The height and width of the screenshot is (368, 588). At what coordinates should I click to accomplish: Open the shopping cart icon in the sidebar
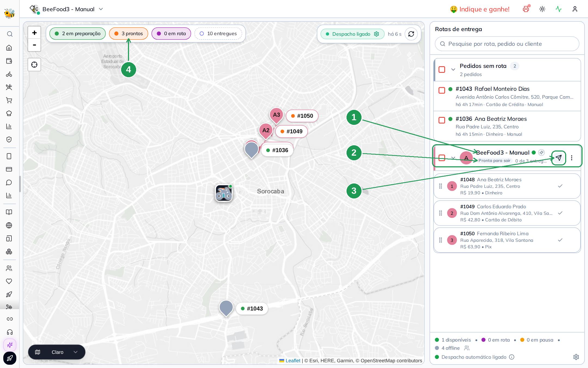(9, 100)
